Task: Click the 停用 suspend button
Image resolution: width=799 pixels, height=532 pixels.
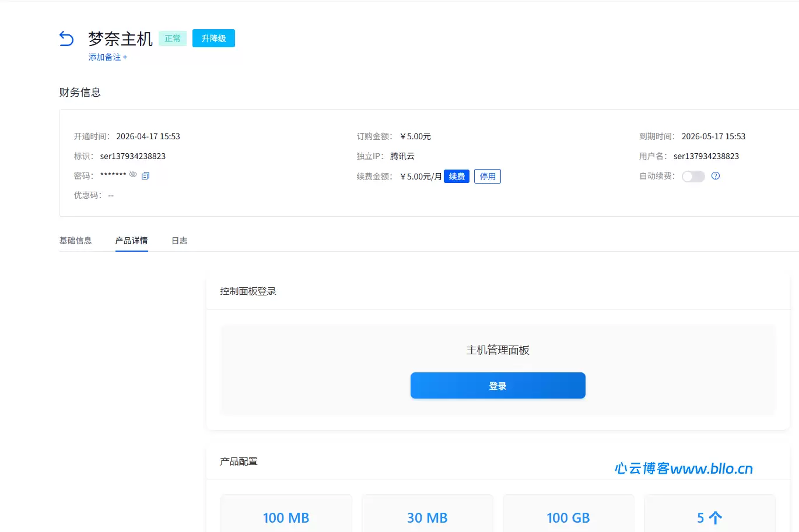Action: pyautogui.click(x=487, y=177)
